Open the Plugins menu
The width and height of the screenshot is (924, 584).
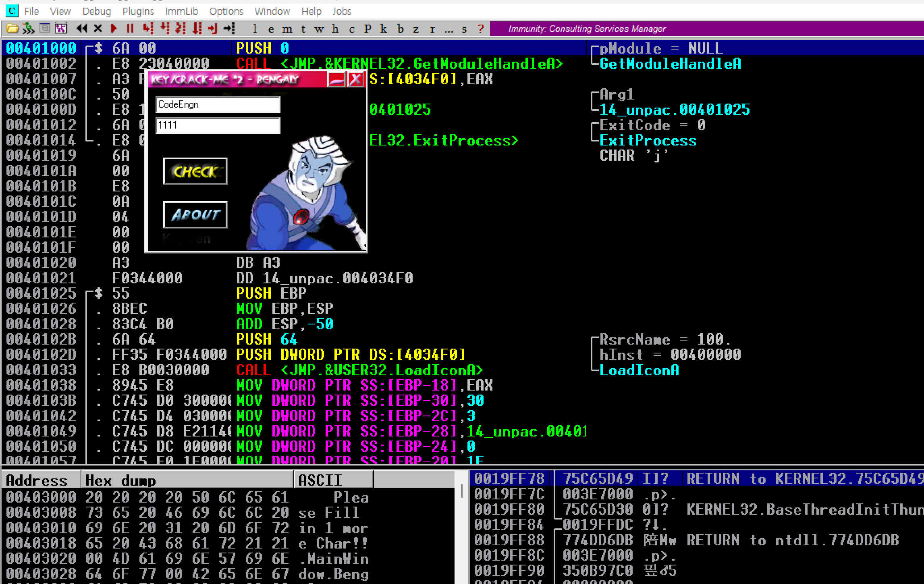pyautogui.click(x=138, y=11)
